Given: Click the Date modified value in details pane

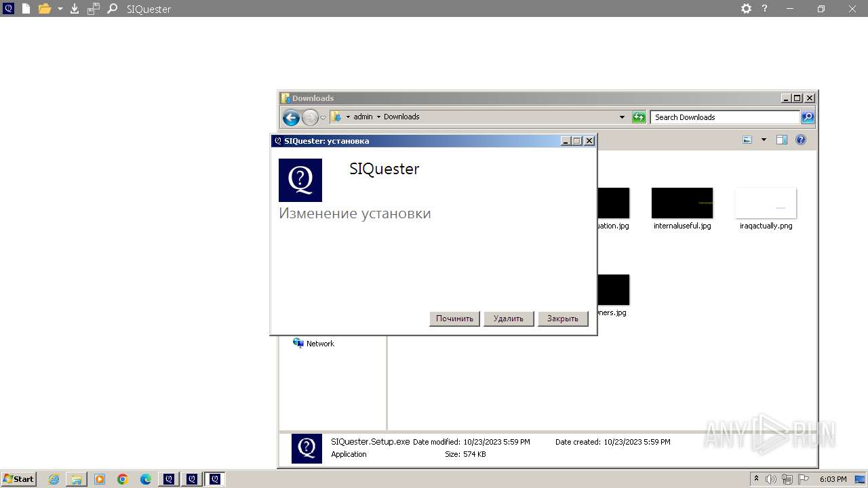Looking at the screenshot, I should point(496,442).
